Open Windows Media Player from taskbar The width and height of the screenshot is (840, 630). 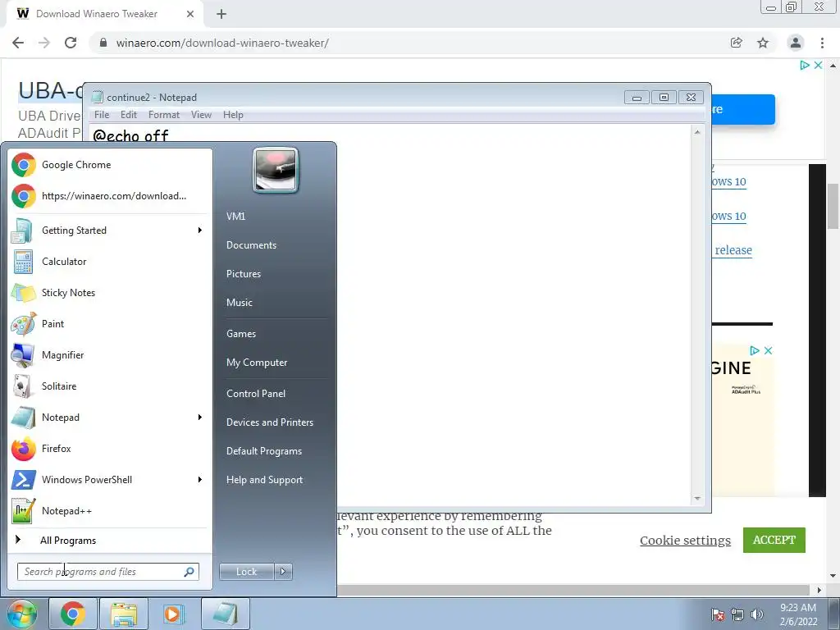(174, 614)
